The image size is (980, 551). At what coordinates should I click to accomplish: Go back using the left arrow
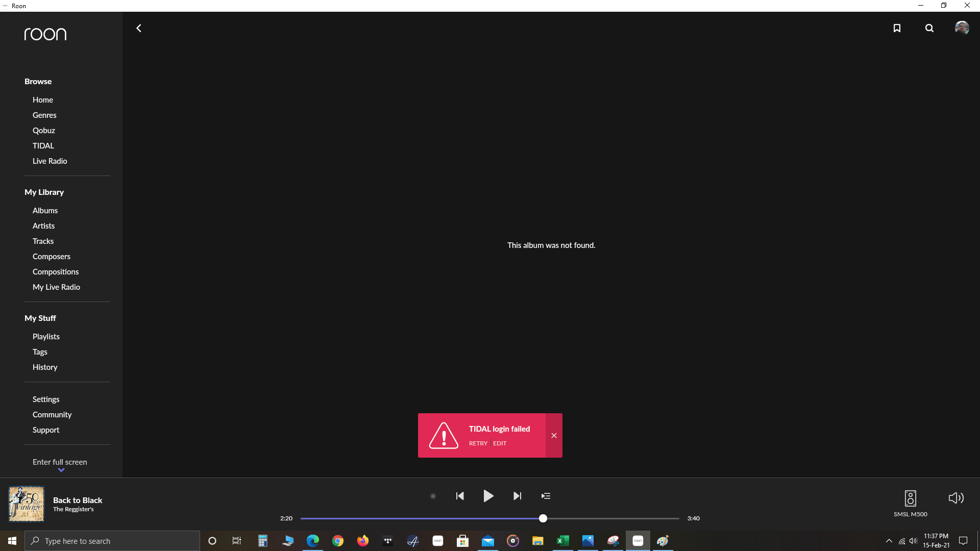point(138,28)
